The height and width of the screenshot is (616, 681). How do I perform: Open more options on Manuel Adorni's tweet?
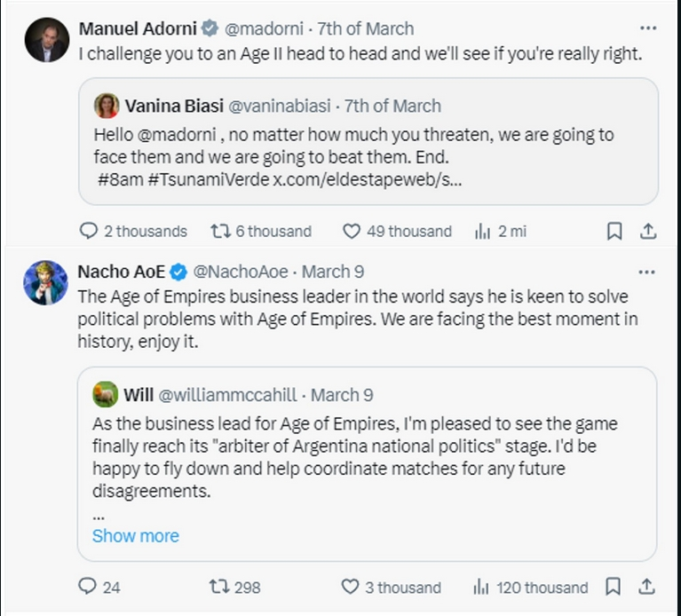pos(647,28)
